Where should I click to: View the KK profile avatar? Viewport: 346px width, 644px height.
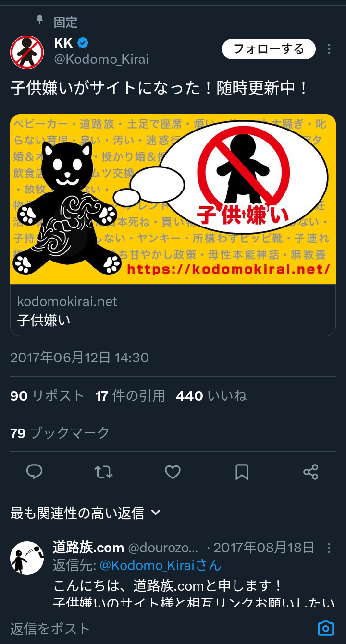click(x=27, y=52)
